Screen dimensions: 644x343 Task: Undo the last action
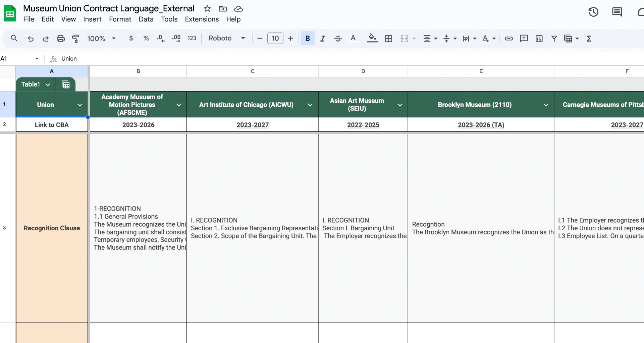31,39
